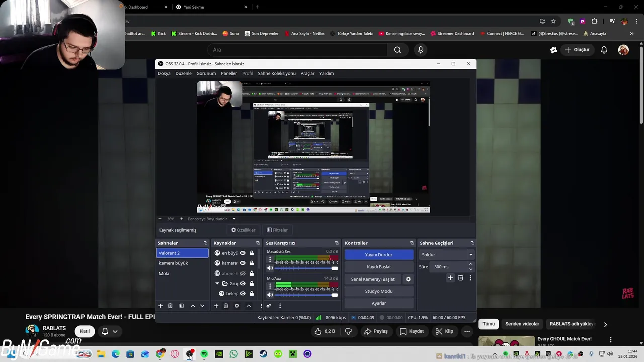This screenshot has height=362, width=644.
Task: Start recording with Kaydı Başlat
Action: click(378, 267)
